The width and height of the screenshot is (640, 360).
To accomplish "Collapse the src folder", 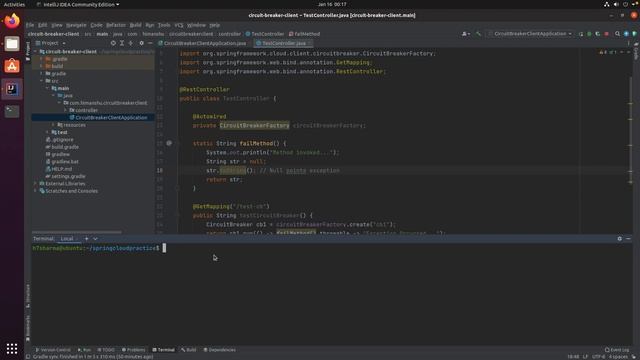I will tap(41, 81).
